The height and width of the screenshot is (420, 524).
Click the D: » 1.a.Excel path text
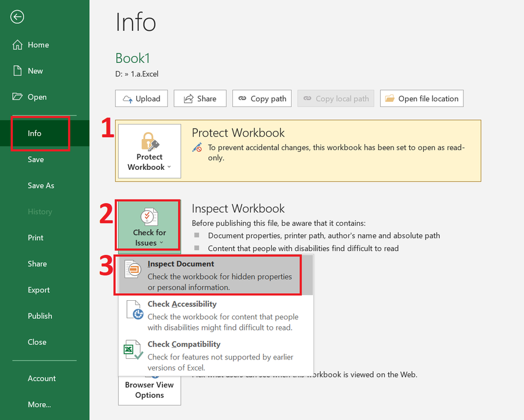click(x=137, y=74)
